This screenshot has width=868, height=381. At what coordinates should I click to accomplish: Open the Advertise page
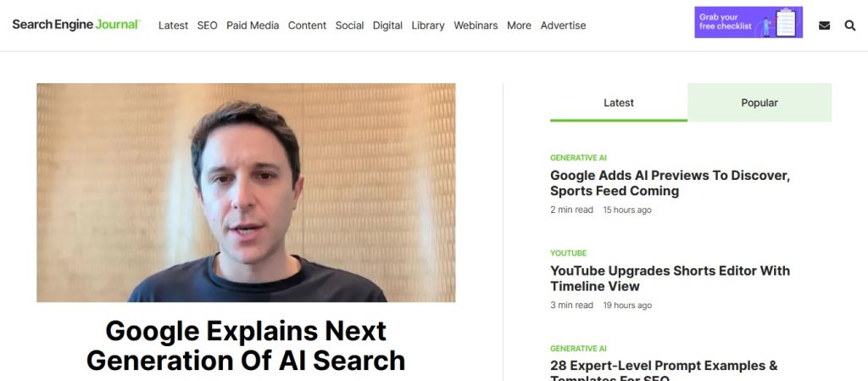(563, 25)
